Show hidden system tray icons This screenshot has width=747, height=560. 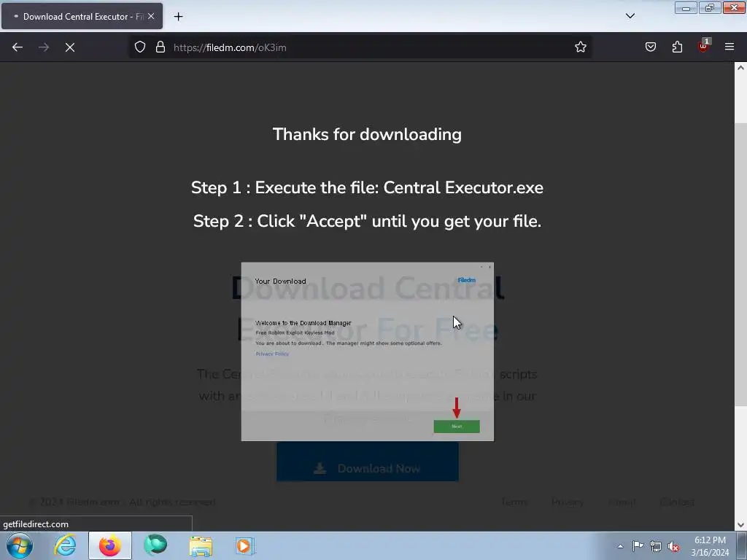(x=620, y=546)
